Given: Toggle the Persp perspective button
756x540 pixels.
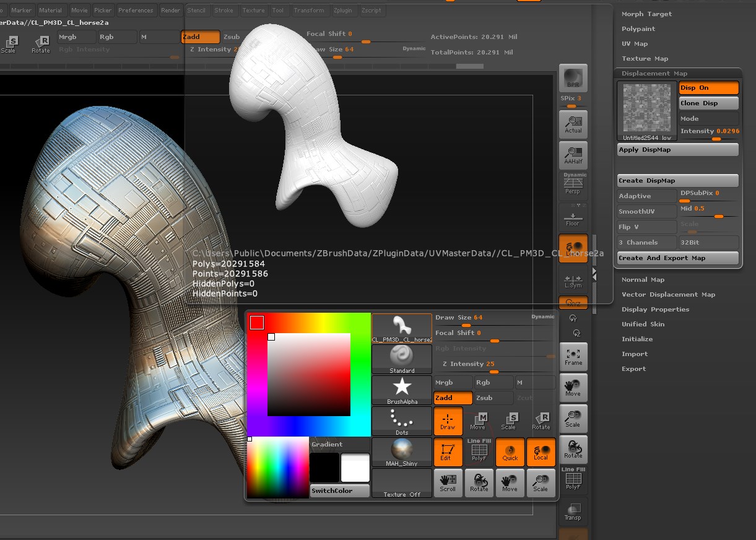Looking at the screenshot, I should coord(573,184).
